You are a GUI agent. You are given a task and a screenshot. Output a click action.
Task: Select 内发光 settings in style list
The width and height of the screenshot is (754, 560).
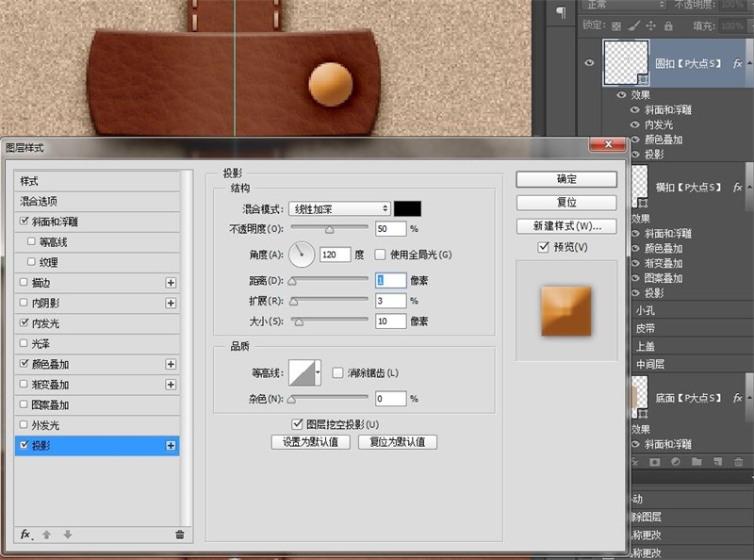(98, 323)
